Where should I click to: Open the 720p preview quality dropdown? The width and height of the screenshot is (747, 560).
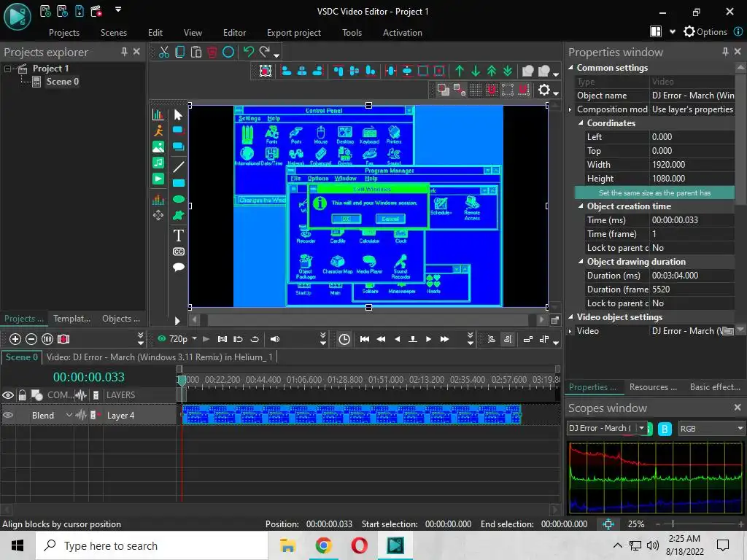[194, 338]
